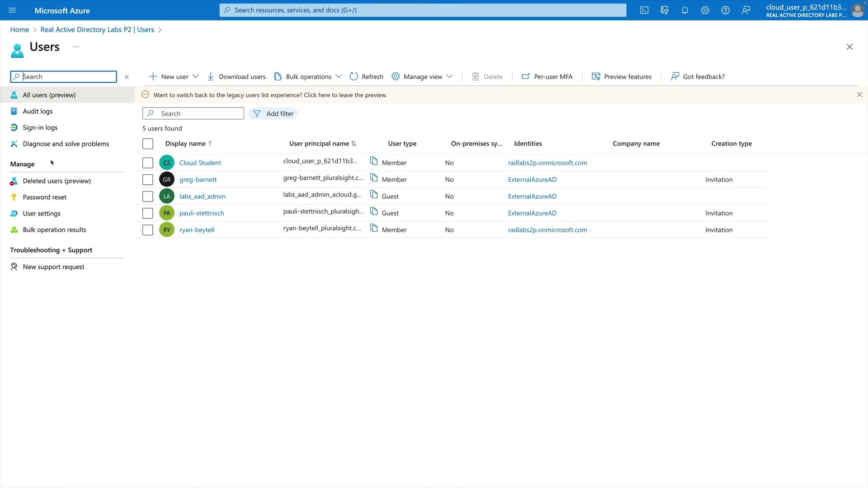Go to Password reset in sidebar
868x488 pixels.
pos(44,197)
